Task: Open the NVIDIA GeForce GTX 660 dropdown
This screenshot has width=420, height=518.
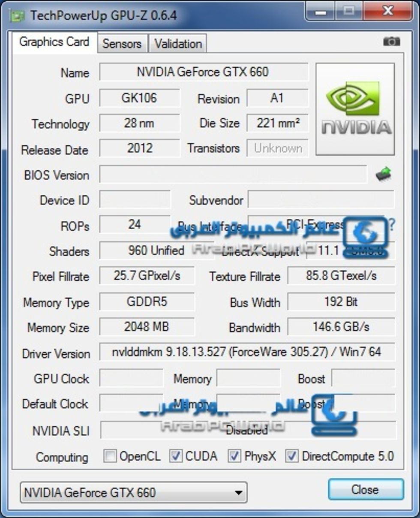Action: 133,492
